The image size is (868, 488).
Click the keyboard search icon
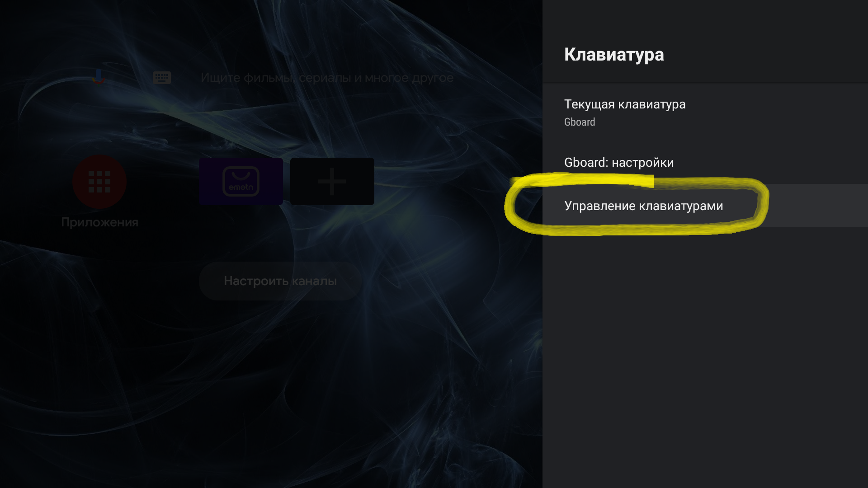[162, 78]
